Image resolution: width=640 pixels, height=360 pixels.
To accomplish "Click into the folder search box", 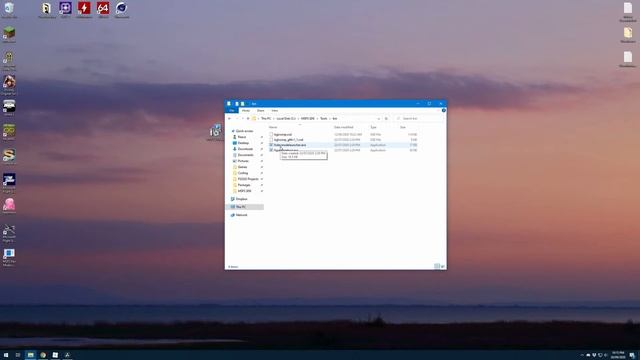I will pos(419,118).
